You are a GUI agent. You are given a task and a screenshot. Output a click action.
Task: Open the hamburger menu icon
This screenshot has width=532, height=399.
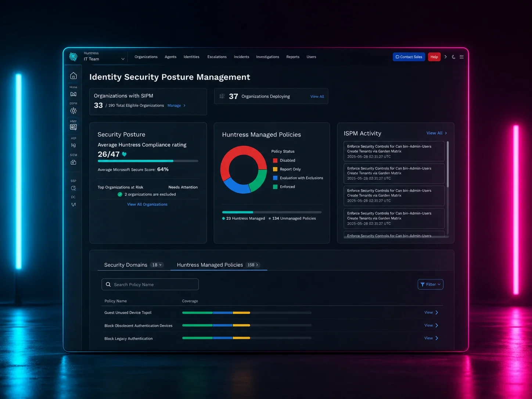point(462,57)
